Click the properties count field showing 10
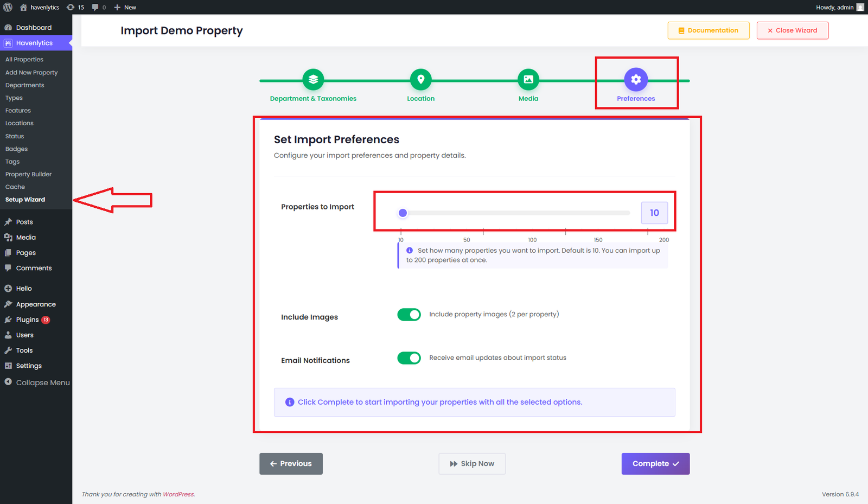 [x=654, y=213]
